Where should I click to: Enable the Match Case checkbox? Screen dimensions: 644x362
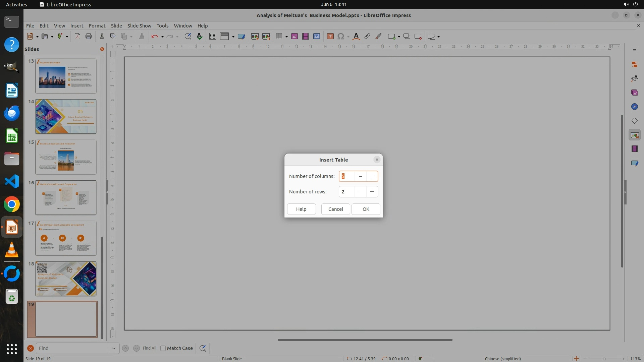pos(163,348)
